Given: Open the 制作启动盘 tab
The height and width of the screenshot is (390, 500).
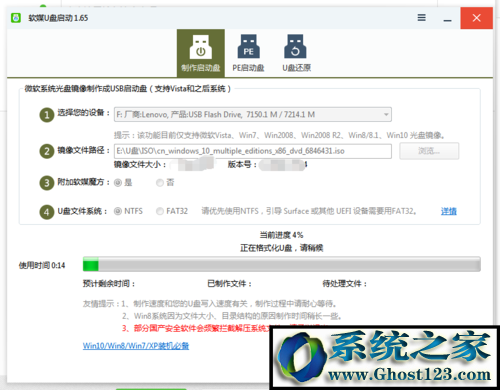Looking at the screenshot, I should click(201, 53).
